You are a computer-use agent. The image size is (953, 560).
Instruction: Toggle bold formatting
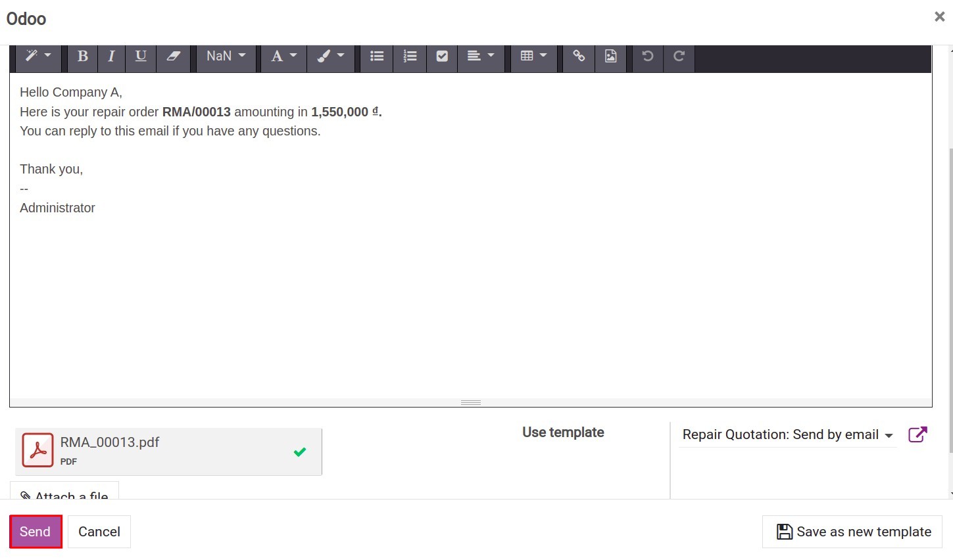pos(83,57)
